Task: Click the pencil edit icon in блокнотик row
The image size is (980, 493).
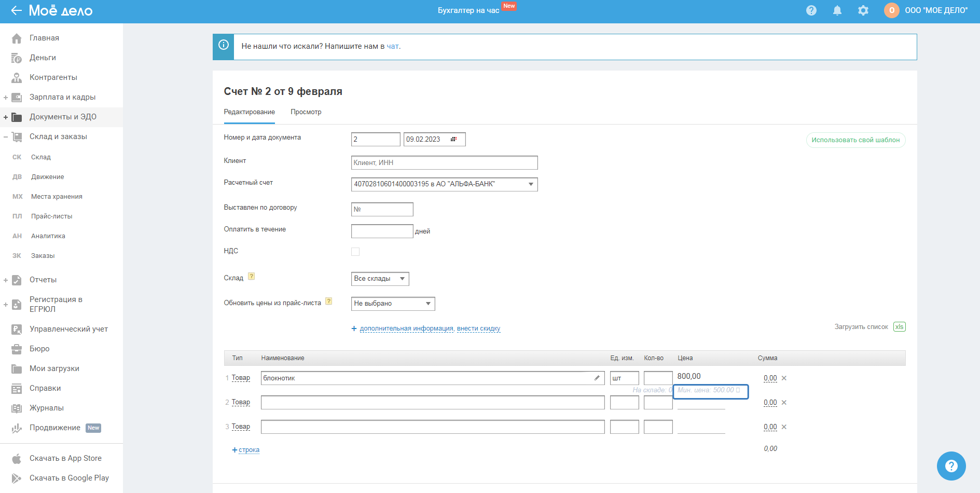Action: tap(597, 378)
